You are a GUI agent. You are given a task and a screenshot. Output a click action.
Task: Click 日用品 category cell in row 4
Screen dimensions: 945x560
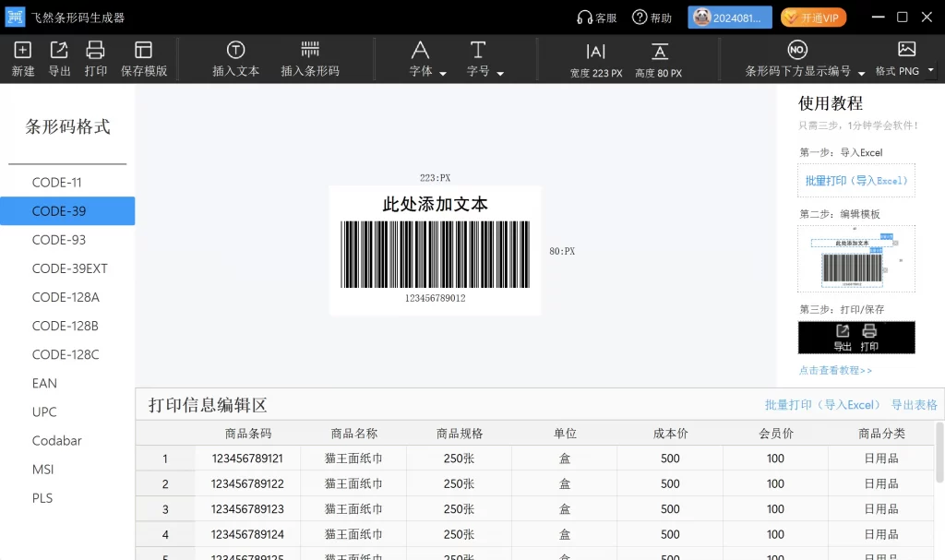click(x=881, y=535)
